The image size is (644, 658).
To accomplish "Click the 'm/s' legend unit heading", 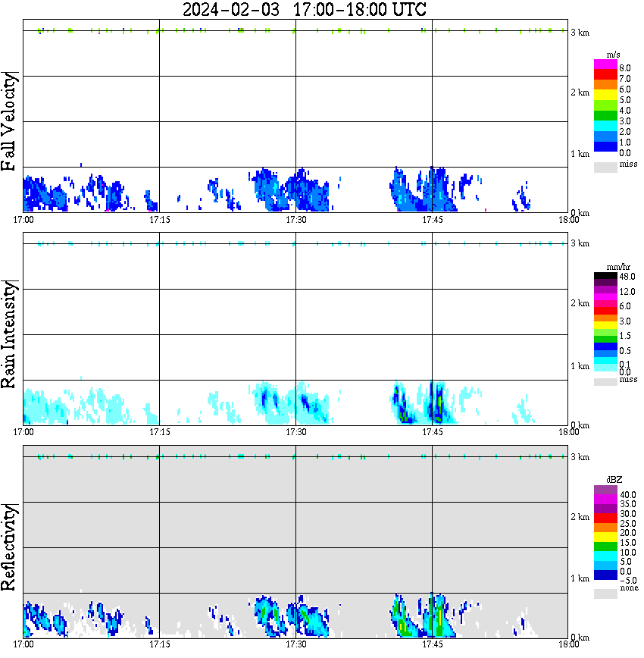I will pos(613,55).
